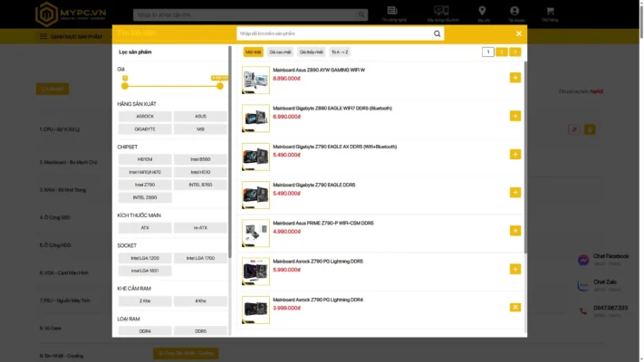Add Mainboard Gigabyte Z790 EAGLE DDR5
The height and width of the screenshot is (362, 644).
pos(515,193)
